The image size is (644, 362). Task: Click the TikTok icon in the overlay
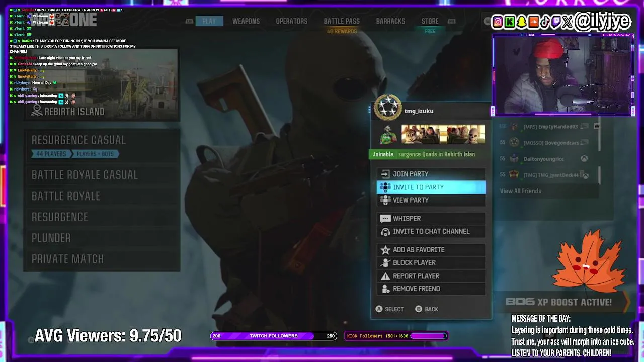point(545,22)
